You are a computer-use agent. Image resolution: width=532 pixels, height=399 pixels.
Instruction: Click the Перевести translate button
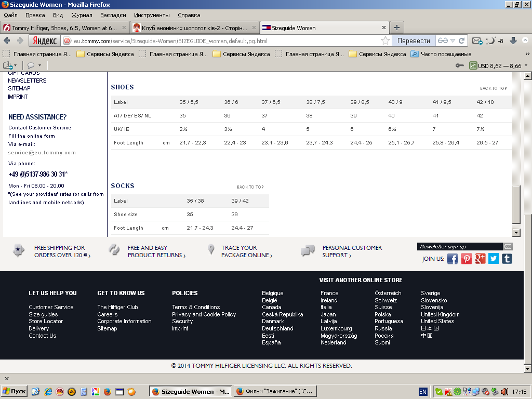coord(414,41)
